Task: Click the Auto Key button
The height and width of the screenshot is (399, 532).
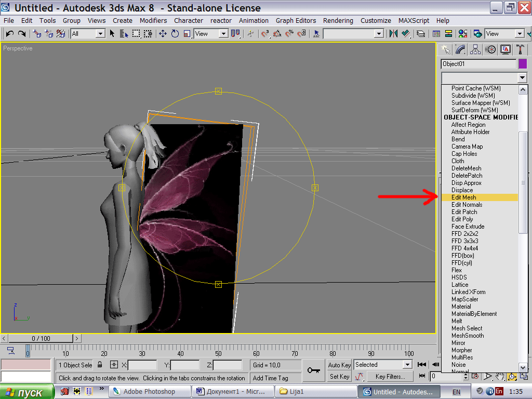Action: click(x=339, y=365)
